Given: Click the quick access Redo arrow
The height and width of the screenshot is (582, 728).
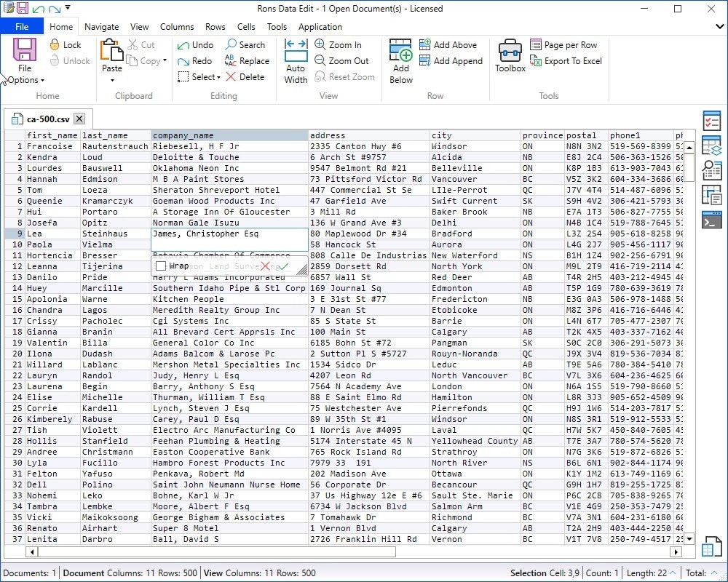Looking at the screenshot, I should (55, 9).
